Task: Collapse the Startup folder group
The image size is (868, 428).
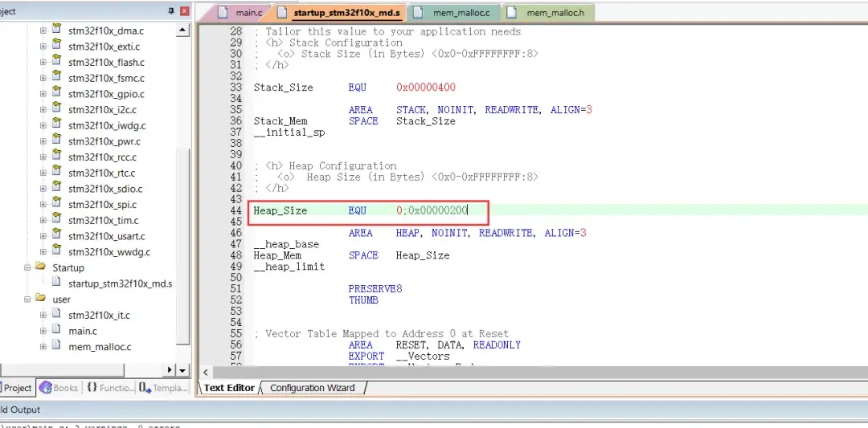Action: (27, 267)
